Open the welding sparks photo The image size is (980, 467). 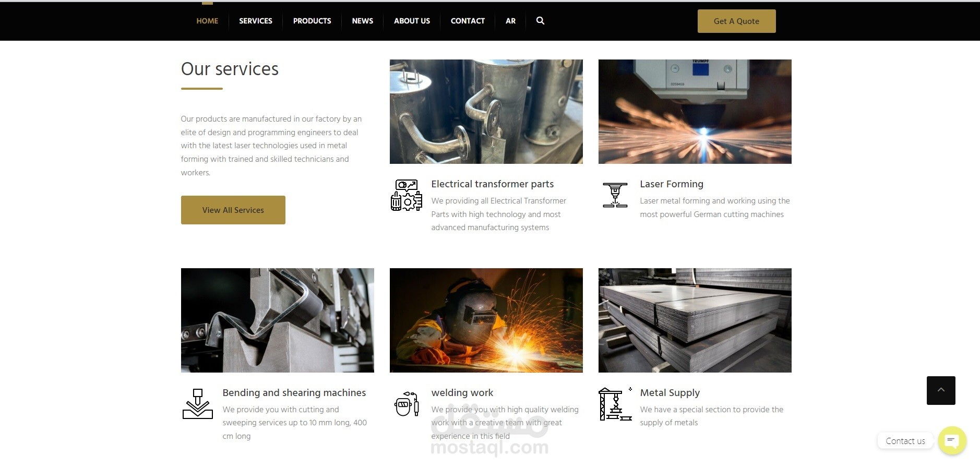pyautogui.click(x=486, y=320)
